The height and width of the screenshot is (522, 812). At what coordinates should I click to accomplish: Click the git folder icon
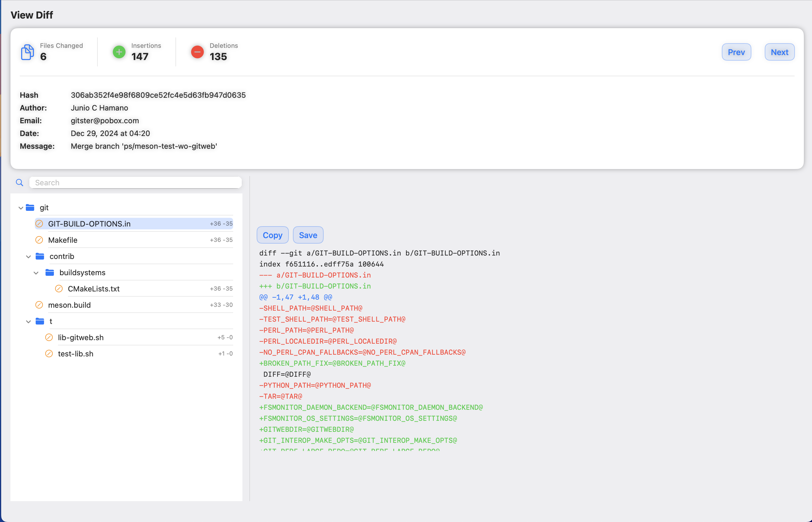30,207
